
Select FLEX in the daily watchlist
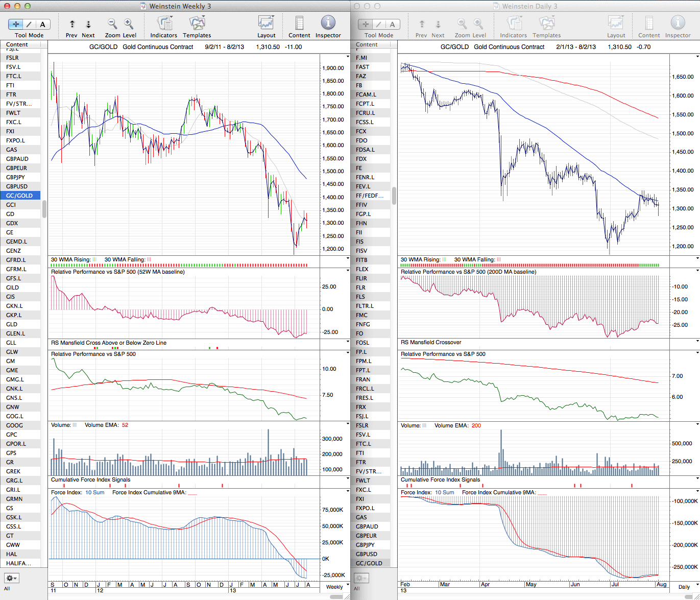point(362,269)
